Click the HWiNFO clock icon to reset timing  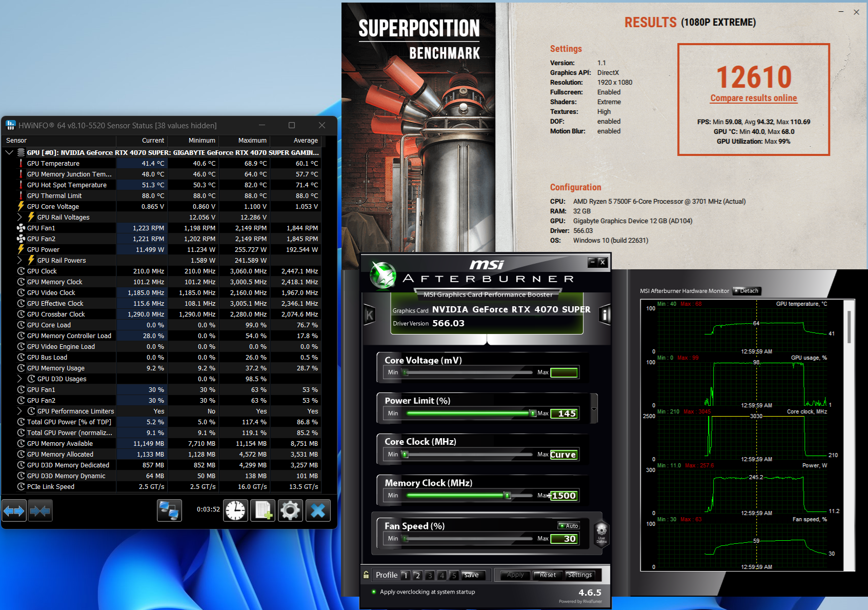click(236, 510)
